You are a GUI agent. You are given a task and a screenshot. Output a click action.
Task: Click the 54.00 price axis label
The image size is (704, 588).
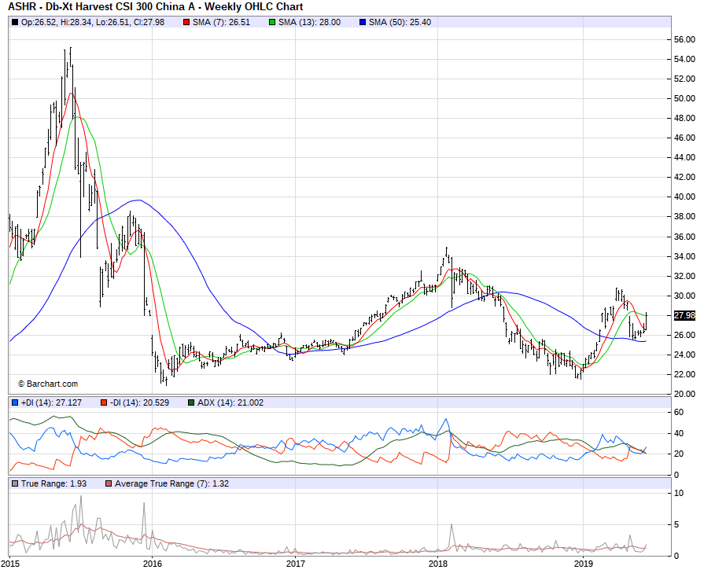click(684, 59)
